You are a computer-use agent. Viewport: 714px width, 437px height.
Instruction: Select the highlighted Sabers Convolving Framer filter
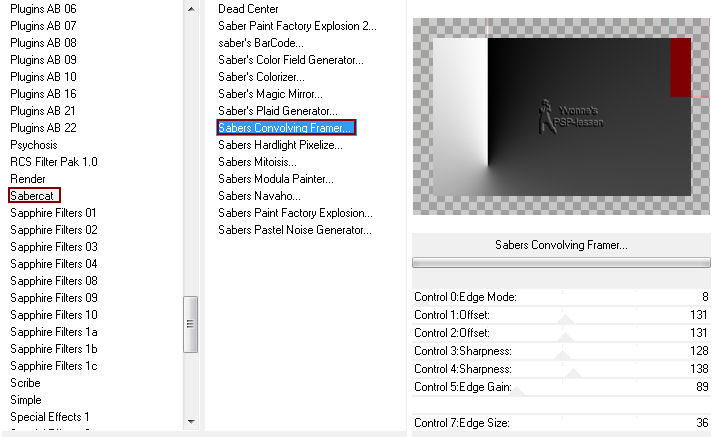286,127
